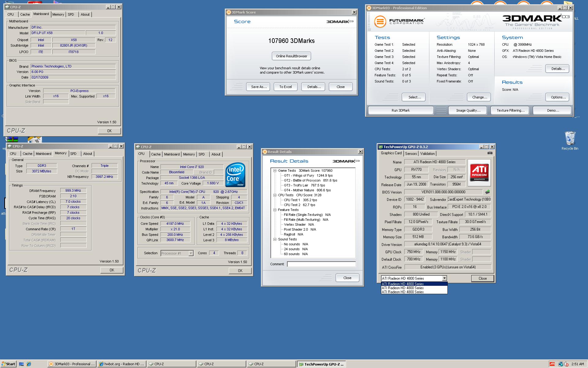Select Ragtroll N/A tree row
The height and width of the screenshot is (368, 588).
(293, 234)
